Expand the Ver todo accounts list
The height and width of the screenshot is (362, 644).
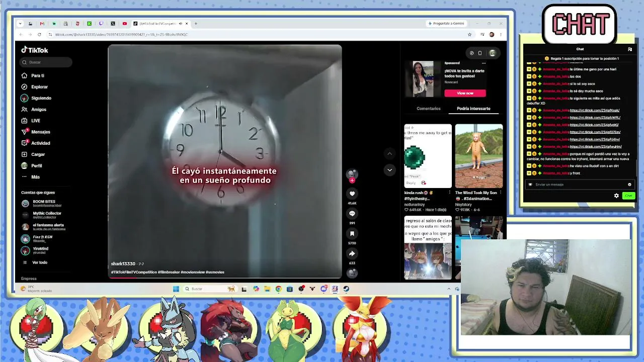[x=35, y=262]
